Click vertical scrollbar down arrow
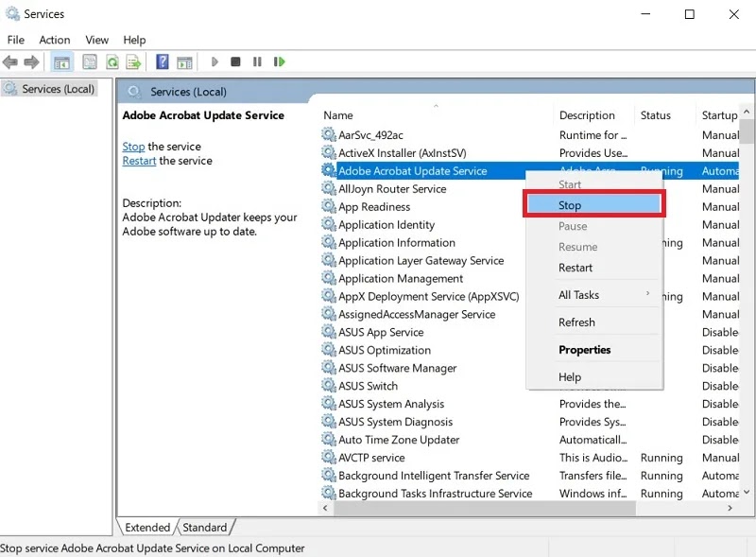This screenshot has height=557, width=756. pos(747,493)
